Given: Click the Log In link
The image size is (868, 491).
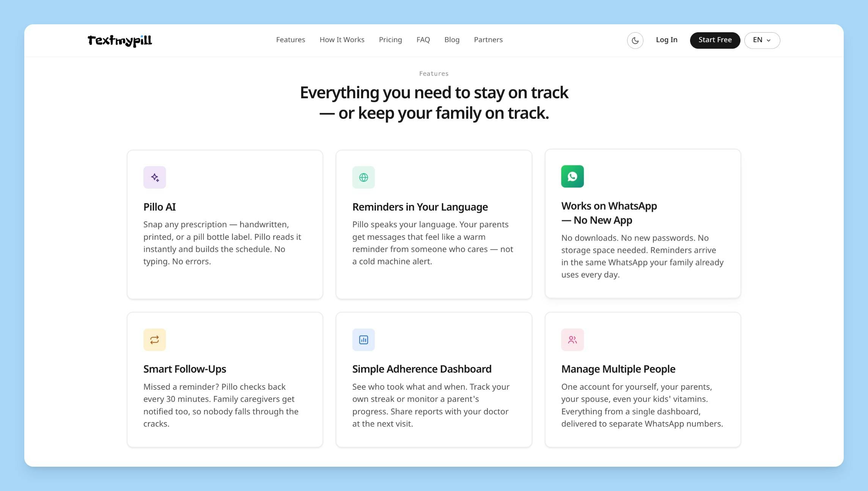Looking at the screenshot, I should 667,40.
